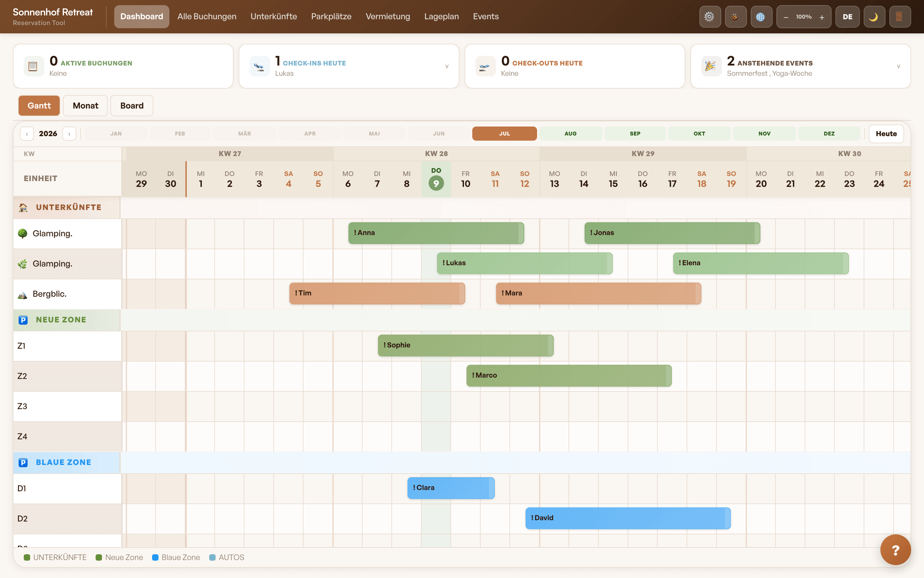Open the Events page
Viewport: 924px width, 578px height.
click(486, 16)
